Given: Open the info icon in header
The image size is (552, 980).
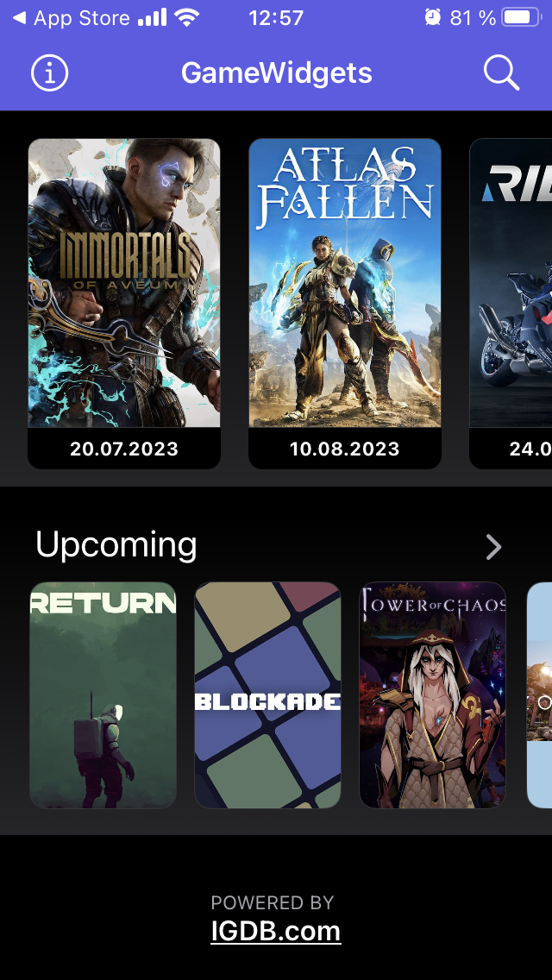Looking at the screenshot, I should pos(49,73).
